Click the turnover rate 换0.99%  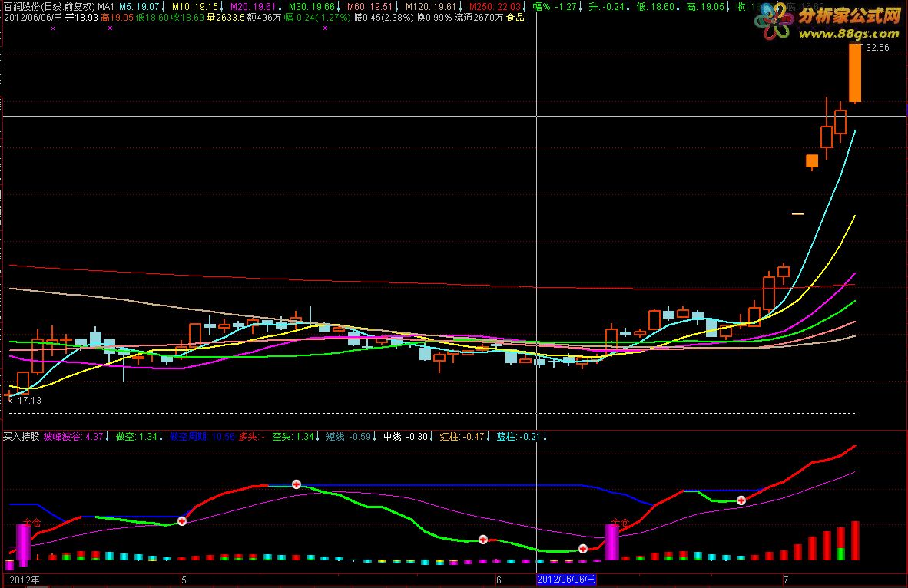click(434, 18)
